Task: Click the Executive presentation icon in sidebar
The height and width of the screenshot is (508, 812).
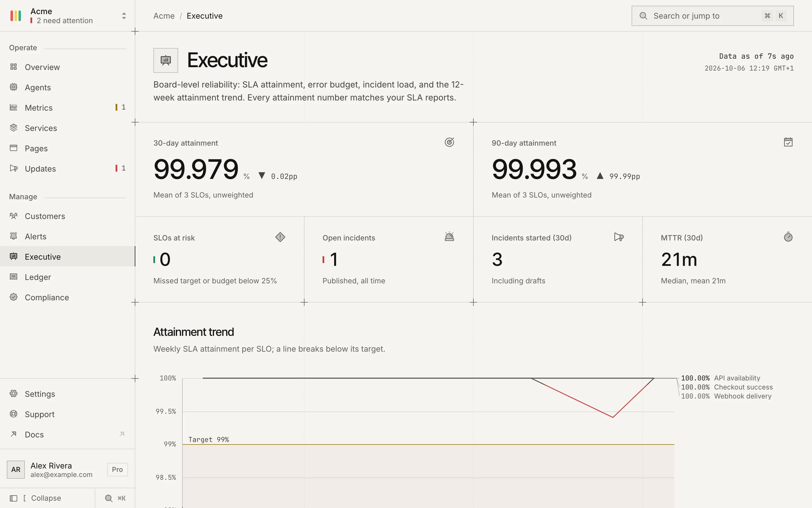Action: 14,257
